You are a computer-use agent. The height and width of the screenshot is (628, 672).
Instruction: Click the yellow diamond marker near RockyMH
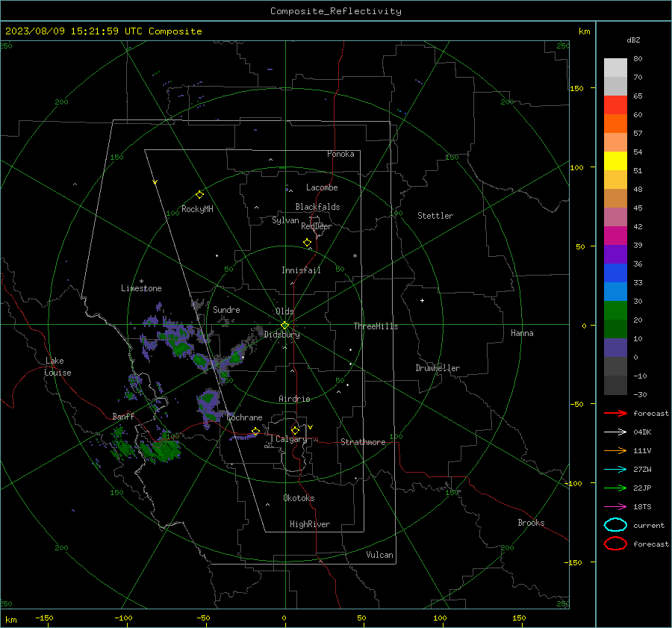[x=199, y=195]
